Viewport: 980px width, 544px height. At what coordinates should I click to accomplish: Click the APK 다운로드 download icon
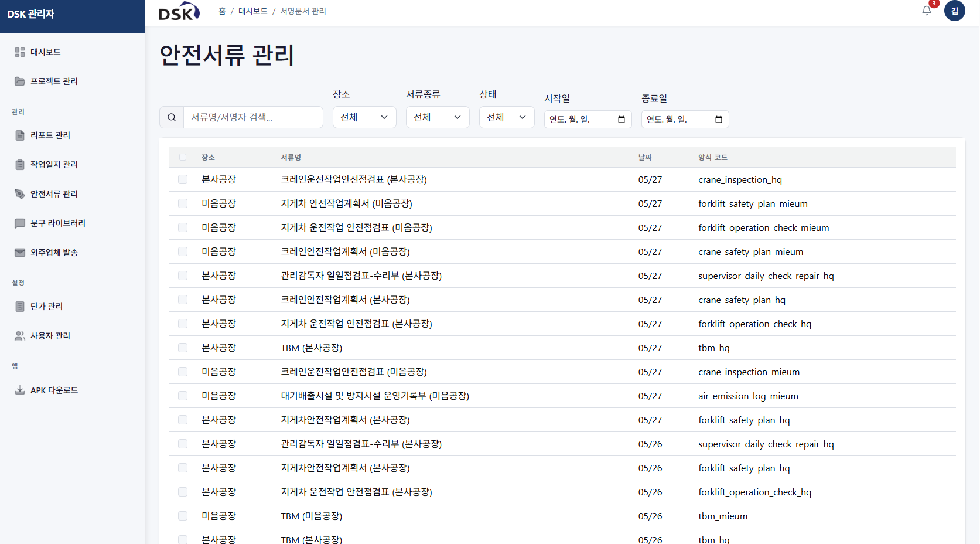click(20, 390)
